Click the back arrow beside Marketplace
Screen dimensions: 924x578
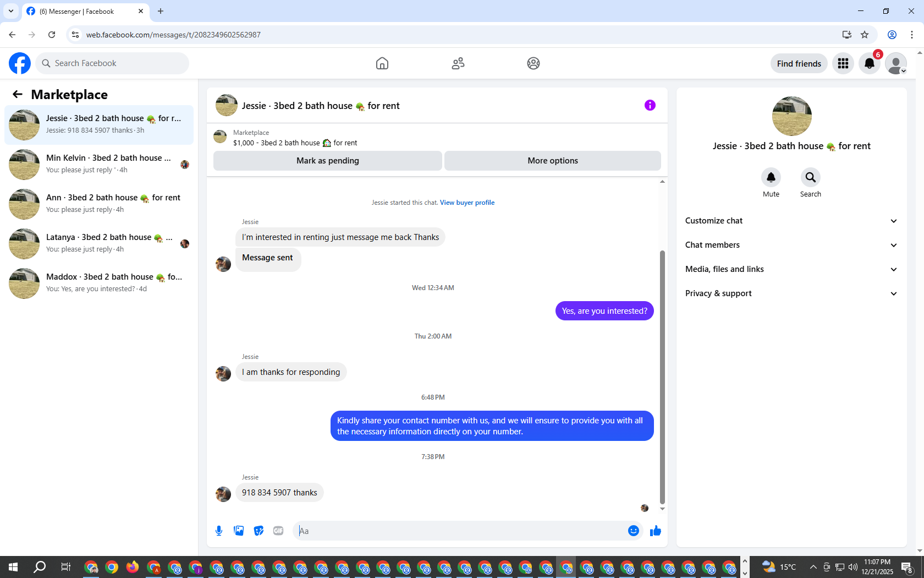pos(18,94)
